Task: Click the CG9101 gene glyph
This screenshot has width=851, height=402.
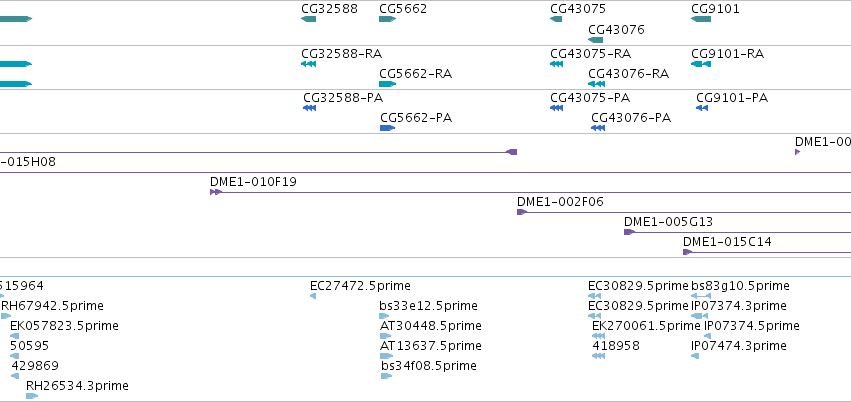Action: (701, 19)
